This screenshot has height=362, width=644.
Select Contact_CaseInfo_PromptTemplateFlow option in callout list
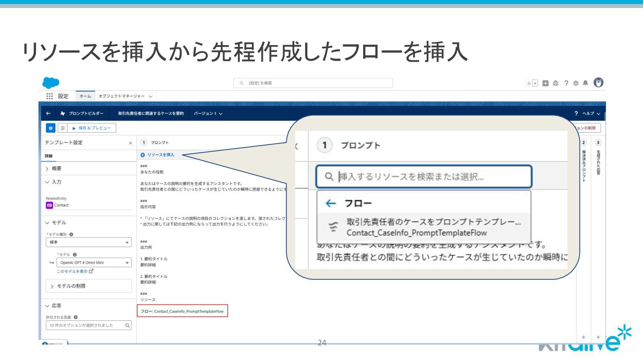point(424,227)
